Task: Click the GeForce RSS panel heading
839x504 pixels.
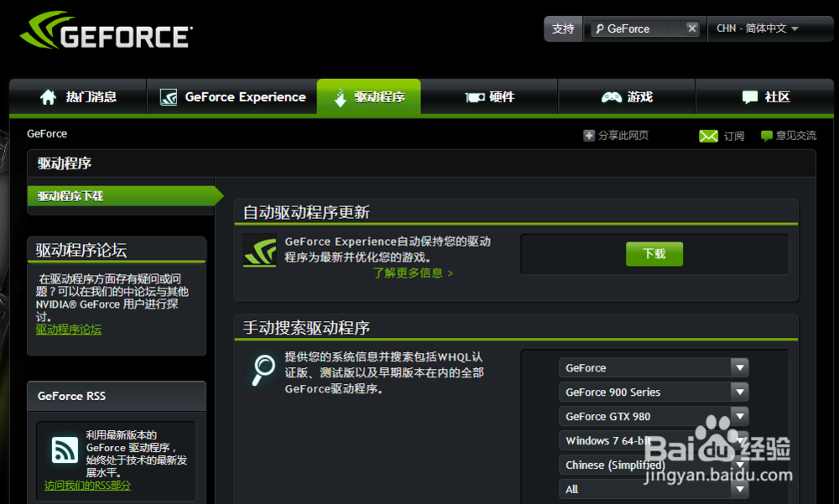Action: [x=71, y=396]
